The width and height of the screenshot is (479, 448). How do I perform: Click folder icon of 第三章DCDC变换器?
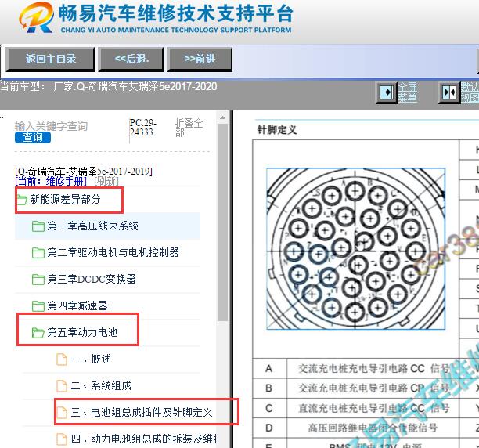[x=38, y=280]
